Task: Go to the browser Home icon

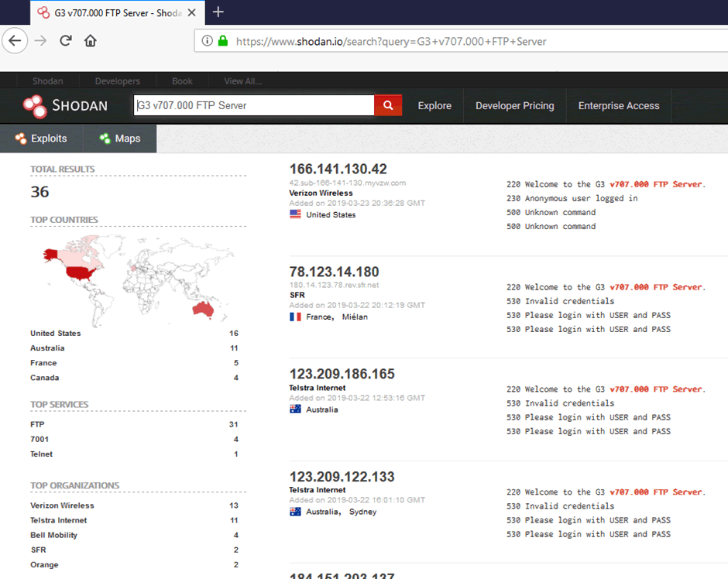Action: 90,41
